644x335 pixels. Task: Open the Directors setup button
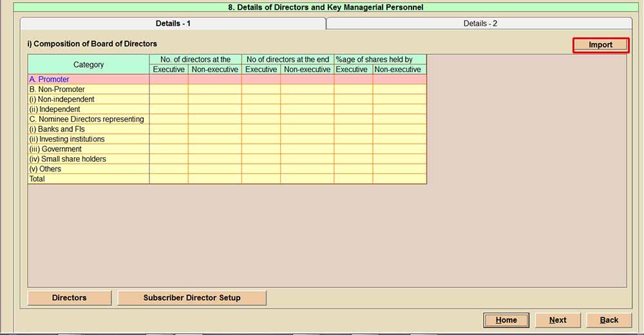tap(70, 298)
